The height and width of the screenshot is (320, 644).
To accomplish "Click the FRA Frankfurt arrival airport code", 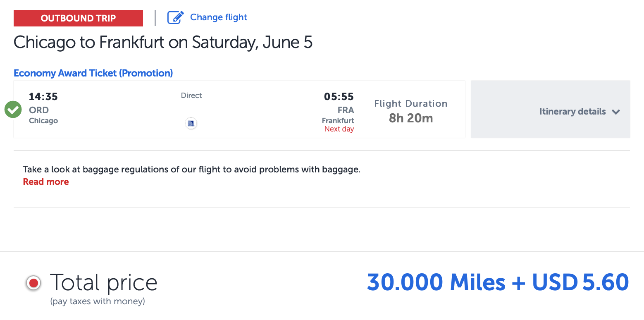I will coord(346,110).
